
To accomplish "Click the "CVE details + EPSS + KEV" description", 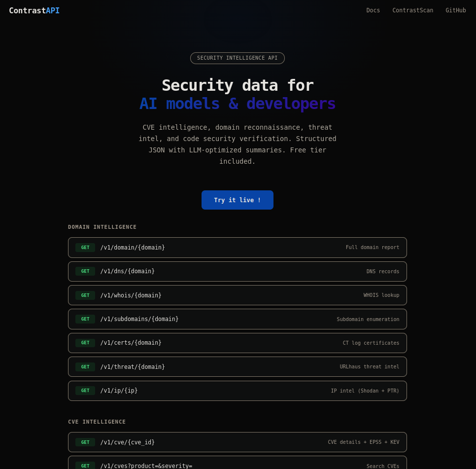I will coord(363,442).
